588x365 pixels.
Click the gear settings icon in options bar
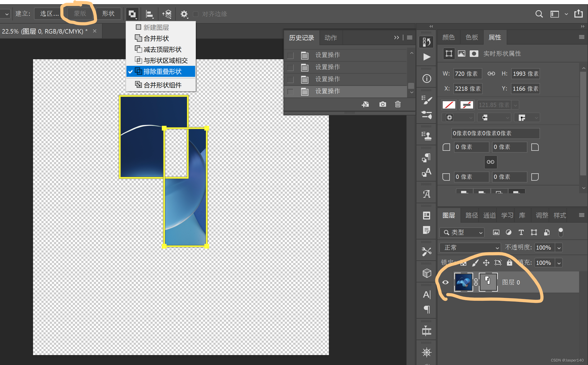tap(184, 14)
